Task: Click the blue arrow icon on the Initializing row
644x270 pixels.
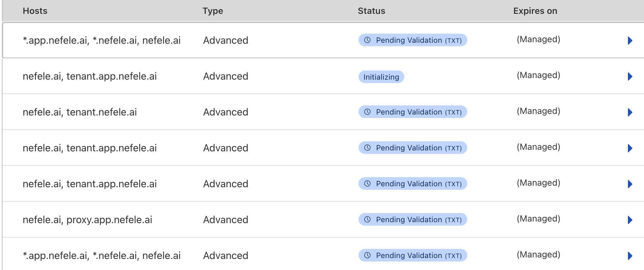Action: click(x=630, y=76)
